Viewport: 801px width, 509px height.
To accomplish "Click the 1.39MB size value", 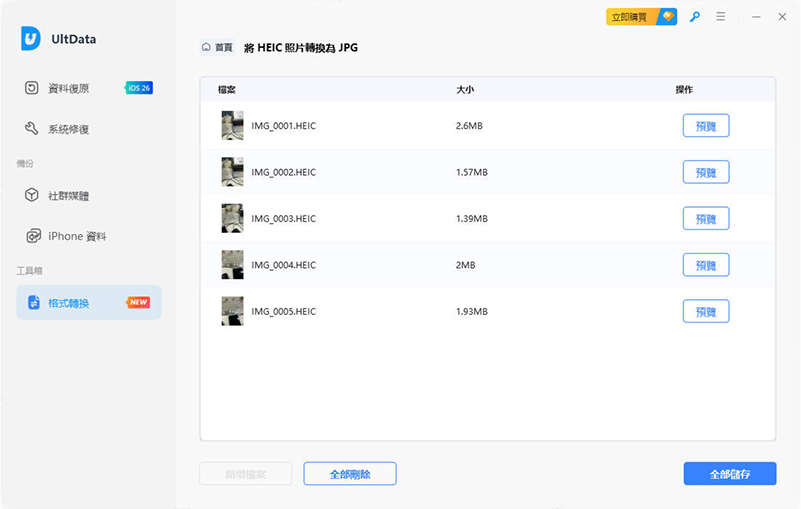I will click(472, 219).
